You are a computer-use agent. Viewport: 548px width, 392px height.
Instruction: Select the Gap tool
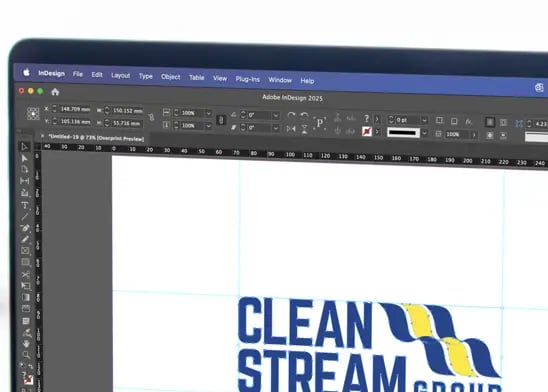pos(24,181)
